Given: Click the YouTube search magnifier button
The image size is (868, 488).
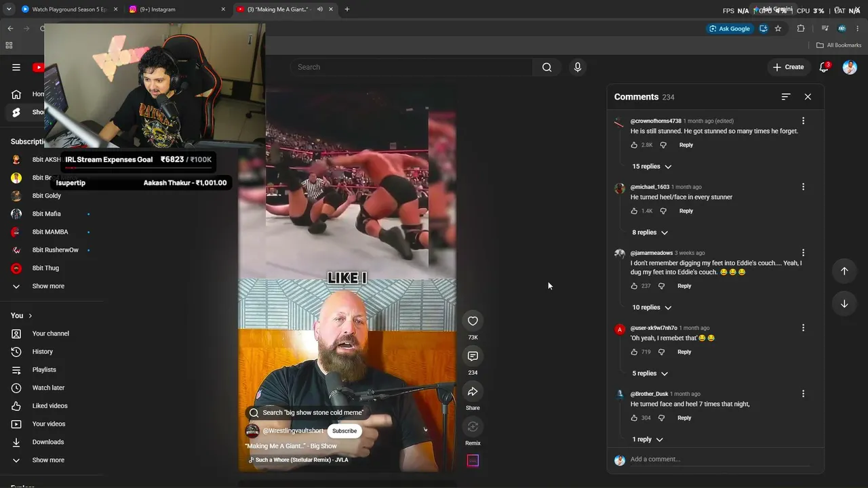Looking at the screenshot, I should 547,67.
